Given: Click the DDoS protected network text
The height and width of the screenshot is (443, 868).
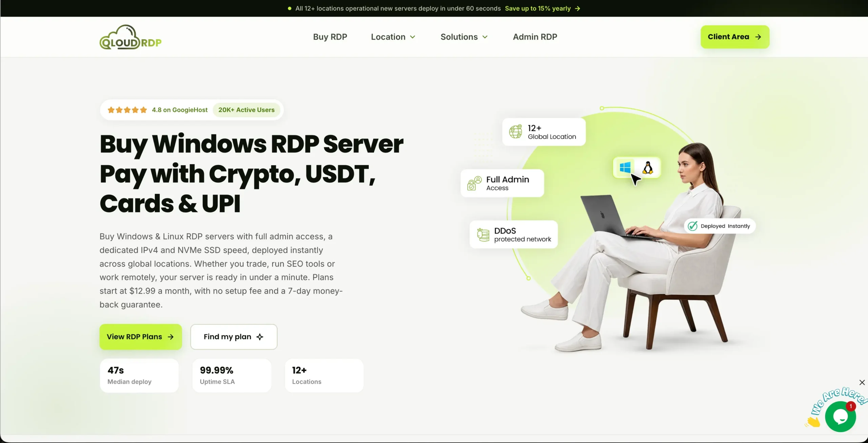Looking at the screenshot, I should tap(522, 235).
